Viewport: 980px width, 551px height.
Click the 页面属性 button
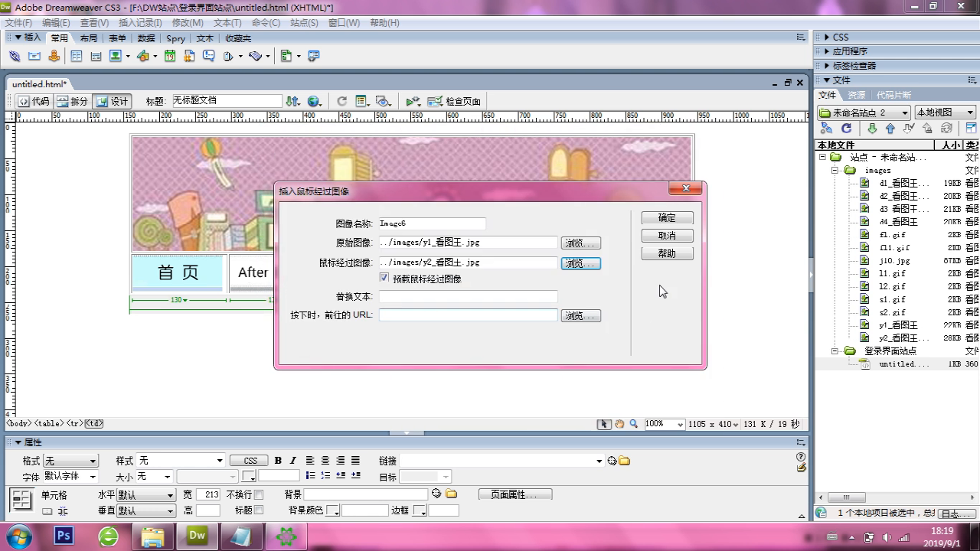(514, 494)
